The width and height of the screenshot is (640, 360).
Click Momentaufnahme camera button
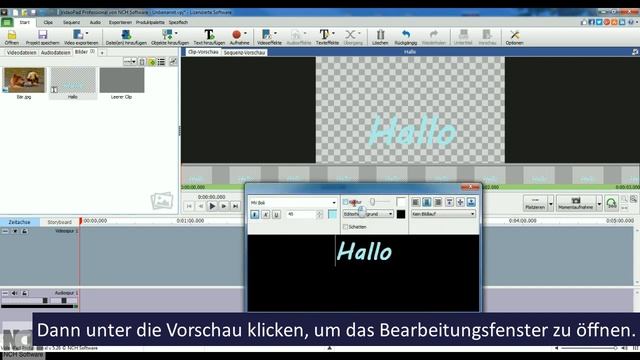576,203
